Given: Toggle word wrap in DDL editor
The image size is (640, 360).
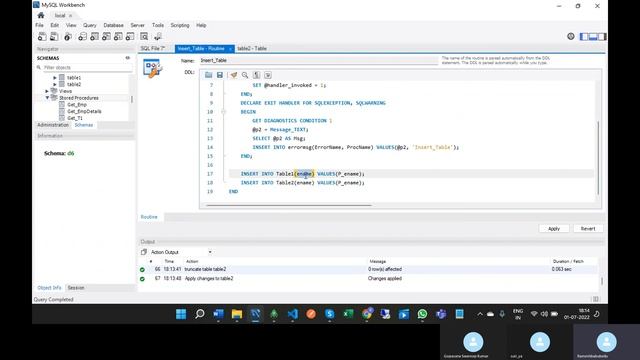Looking at the screenshot, I should [268, 75].
